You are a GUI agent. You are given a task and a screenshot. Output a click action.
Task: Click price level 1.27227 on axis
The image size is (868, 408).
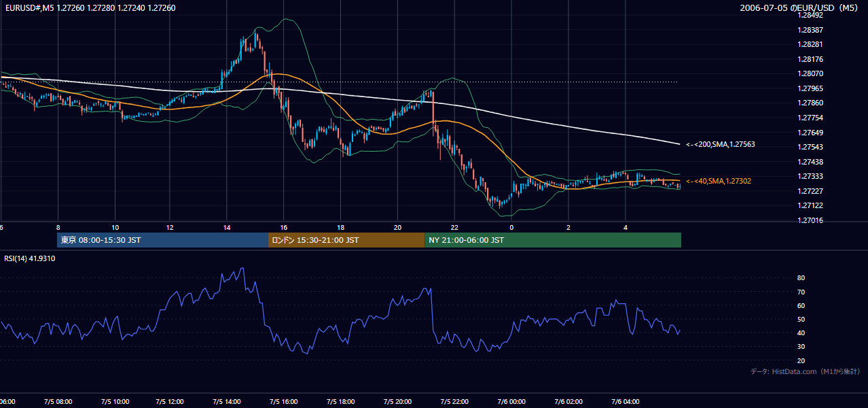[x=811, y=191]
